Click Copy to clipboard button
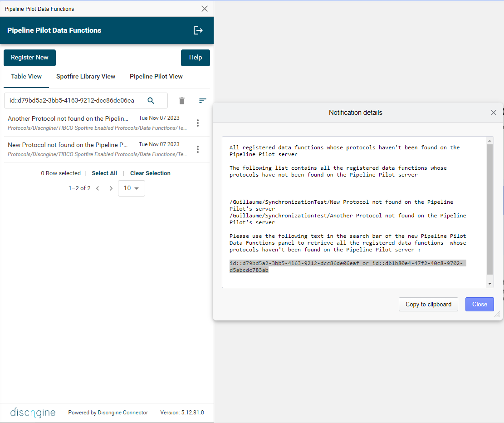 click(428, 304)
